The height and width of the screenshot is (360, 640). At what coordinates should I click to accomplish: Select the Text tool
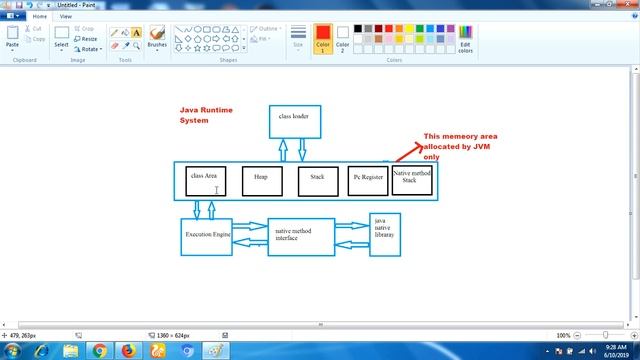136,33
